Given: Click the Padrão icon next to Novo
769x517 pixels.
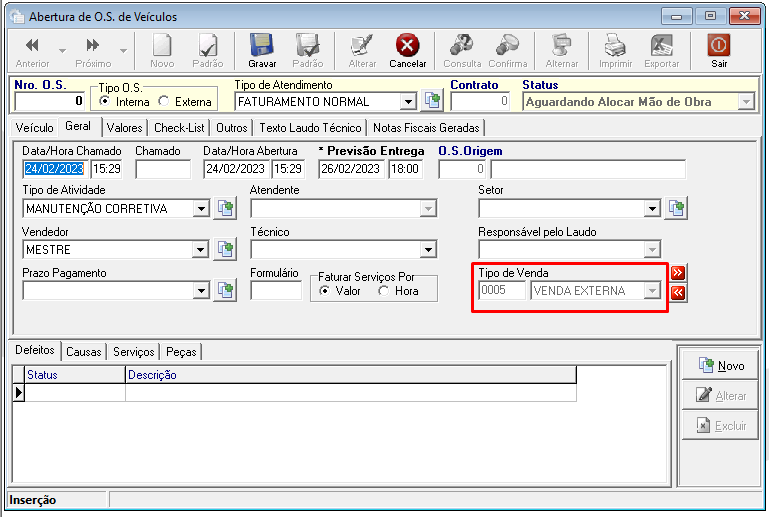Looking at the screenshot, I should coord(207,51).
